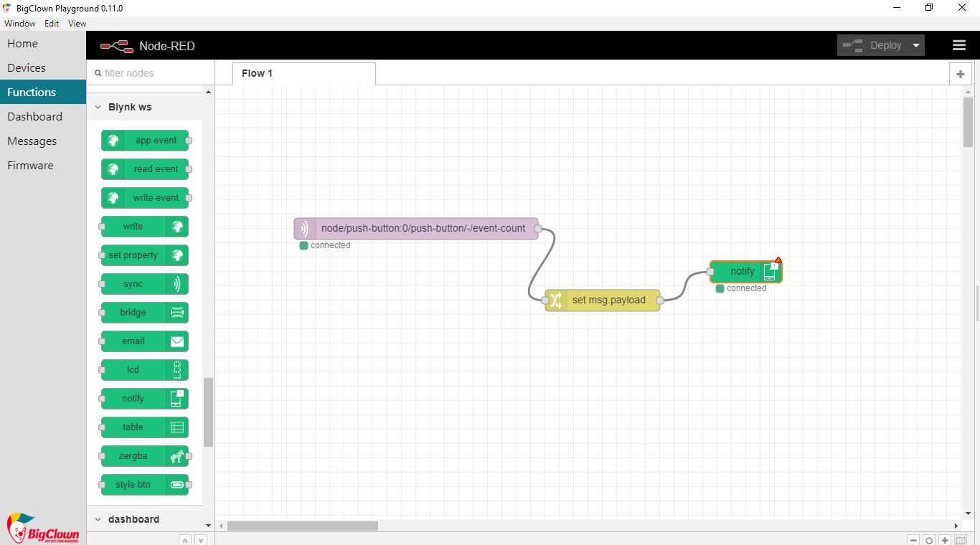Open the Deploy options dropdown arrow

click(916, 45)
